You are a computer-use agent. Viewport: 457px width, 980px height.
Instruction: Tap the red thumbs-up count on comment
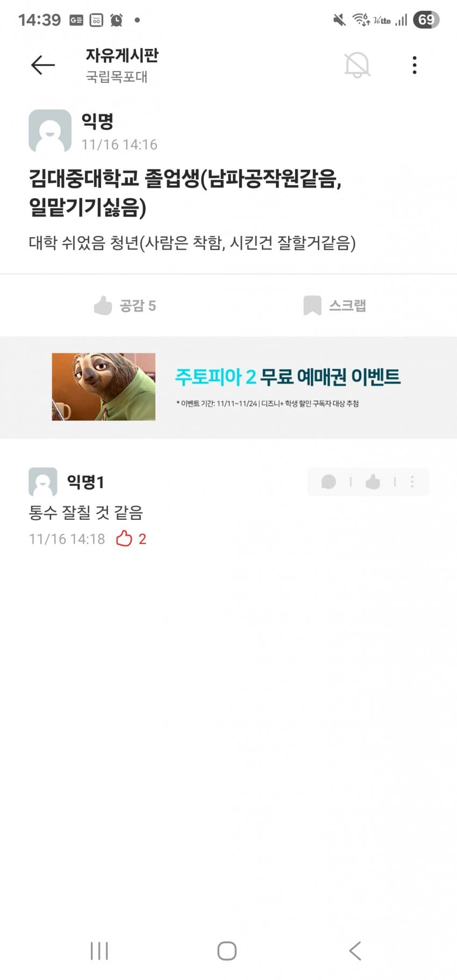(x=131, y=539)
